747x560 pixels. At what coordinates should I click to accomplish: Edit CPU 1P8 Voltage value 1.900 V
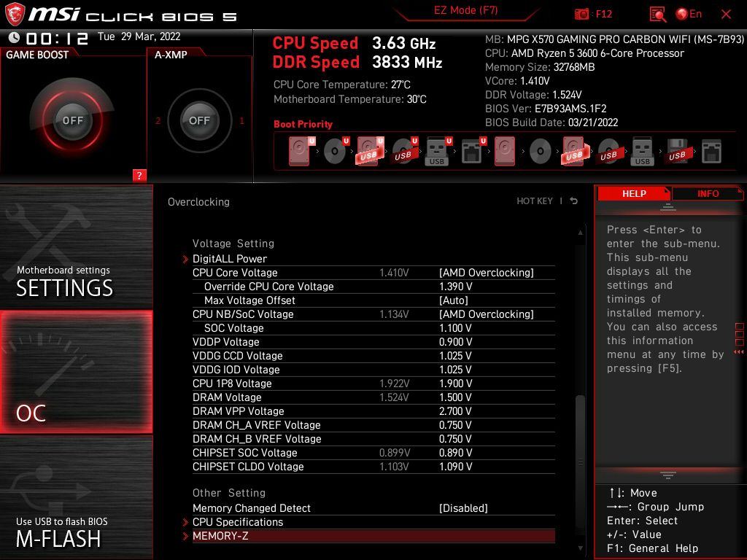pos(455,383)
